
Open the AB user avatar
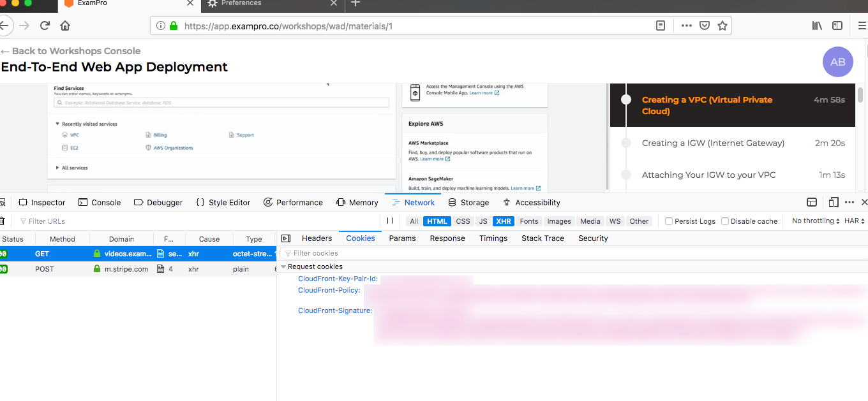[838, 62]
